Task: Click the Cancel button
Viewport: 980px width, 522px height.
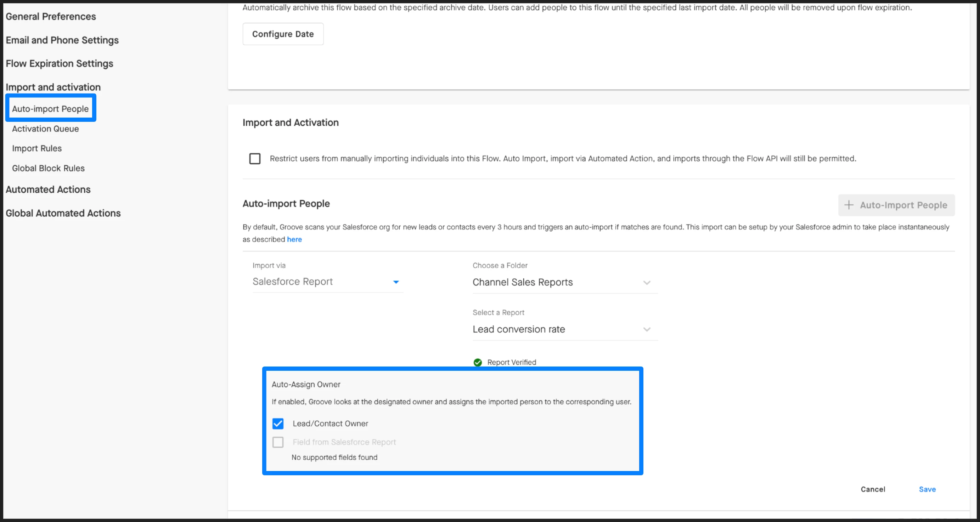Action: click(873, 489)
